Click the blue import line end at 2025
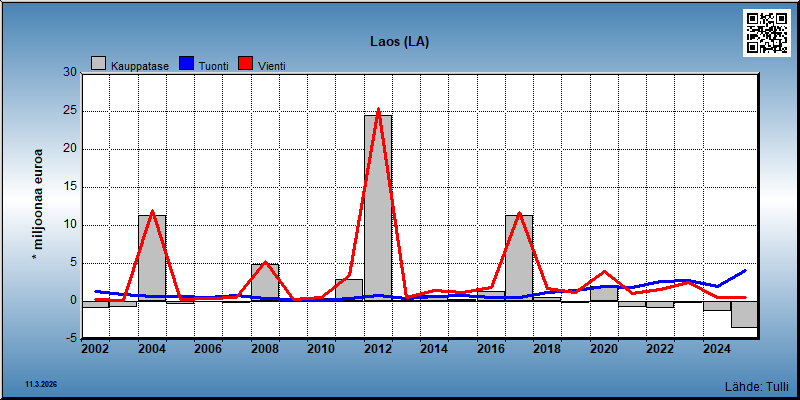Viewport: 800px width, 400px height. (x=744, y=271)
